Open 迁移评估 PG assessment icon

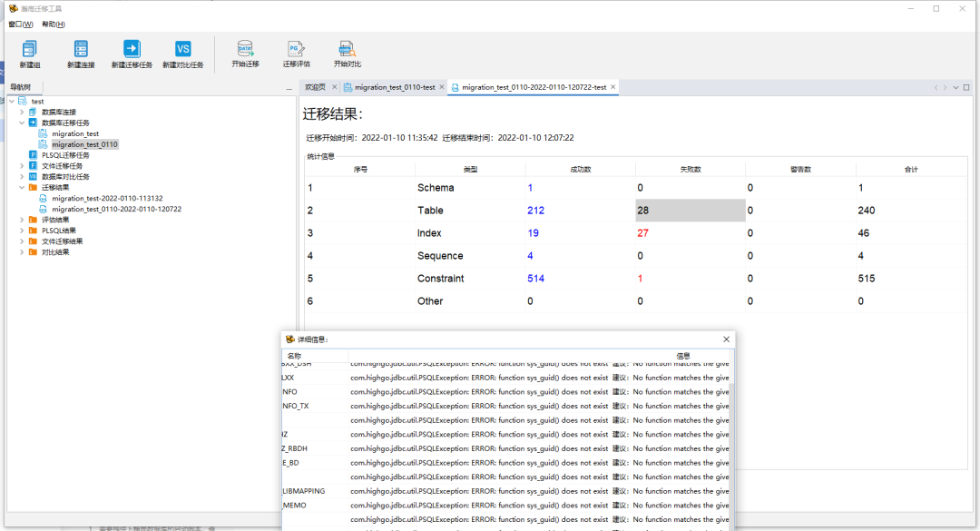click(296, 50)
